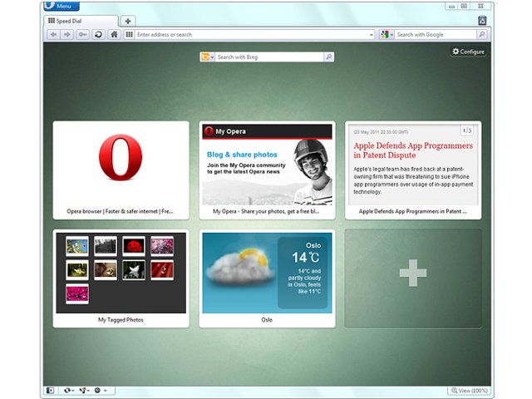
Task: Open Google search engine selector dropdown
Action: click(387, 35)
